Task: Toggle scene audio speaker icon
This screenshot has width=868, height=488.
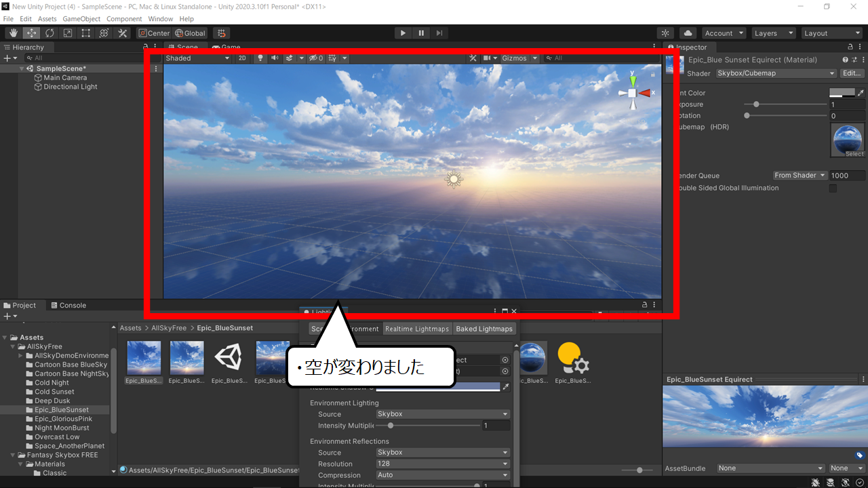Action: point(275,58)
